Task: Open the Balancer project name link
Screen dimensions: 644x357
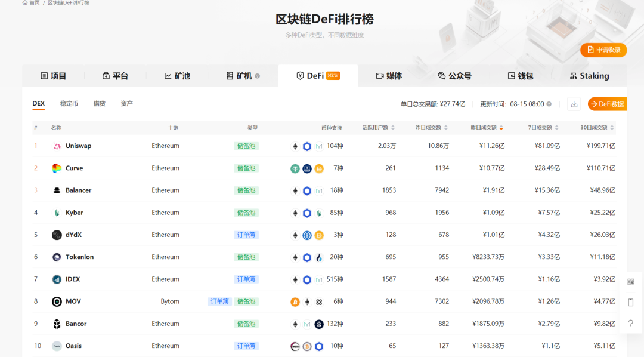Action: point(79,190)
